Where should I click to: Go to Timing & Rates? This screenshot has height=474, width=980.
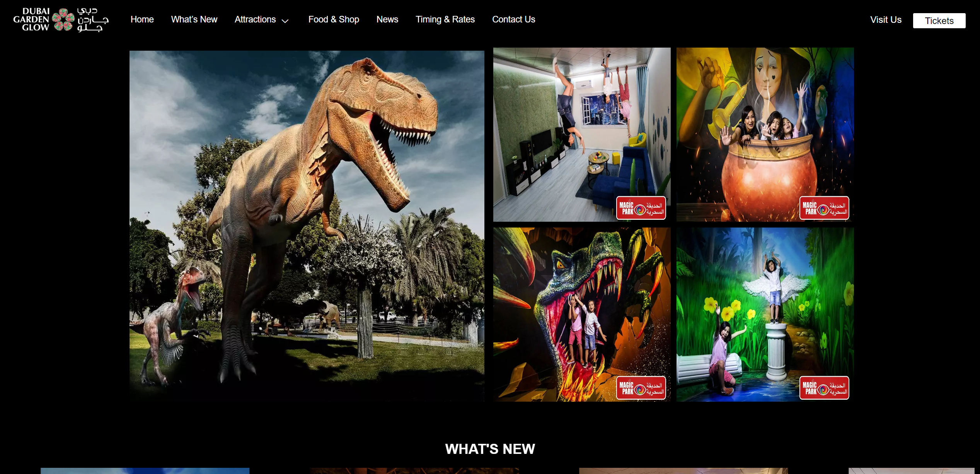pyautogui.click(x=445, y=19)
